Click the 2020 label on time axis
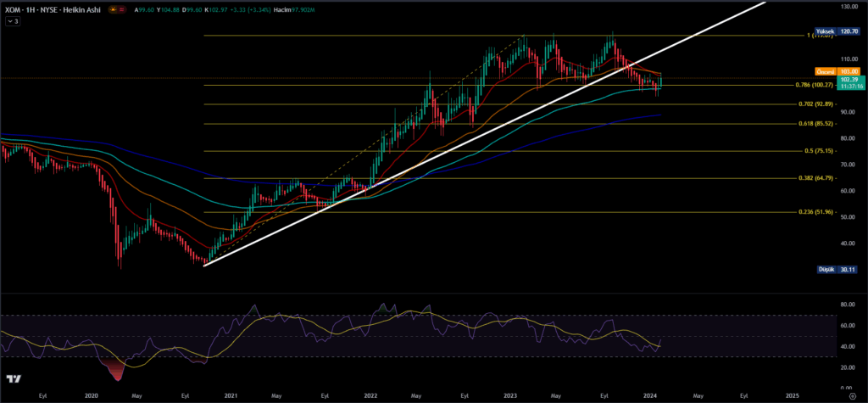Image resolution: width=868 pixels, height=403 pixels. point(91,396)
